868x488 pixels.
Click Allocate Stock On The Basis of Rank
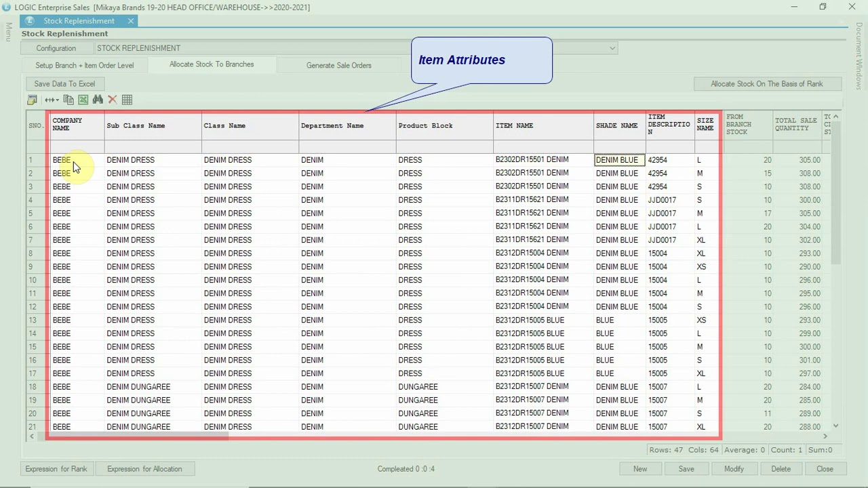coord(767,83)
